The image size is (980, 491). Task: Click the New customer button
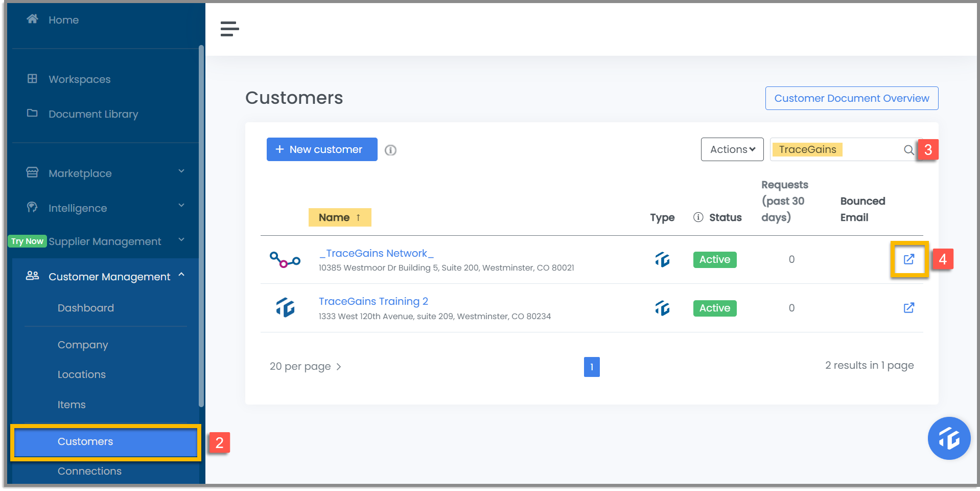(x=322, y=149)
